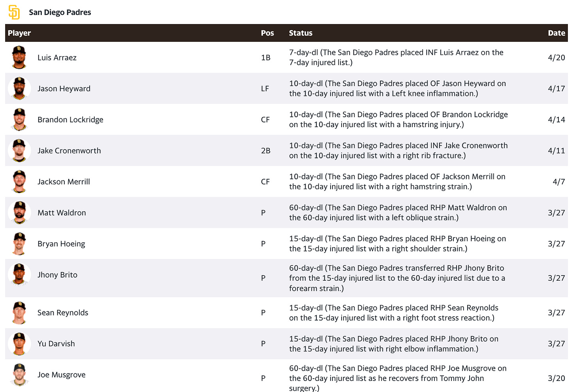Sort by the Player column header
Image resolution: width=575 pixels, height=392 pixels.
[19, 33]
